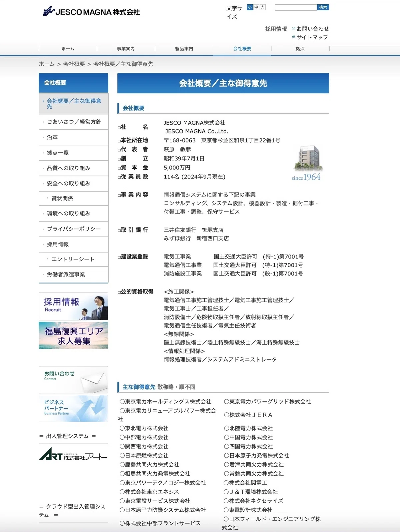This screenshot has width=400, height=532.
Task: Click founding date 昭和39年7月1日
Action: [x=184, y=158]
